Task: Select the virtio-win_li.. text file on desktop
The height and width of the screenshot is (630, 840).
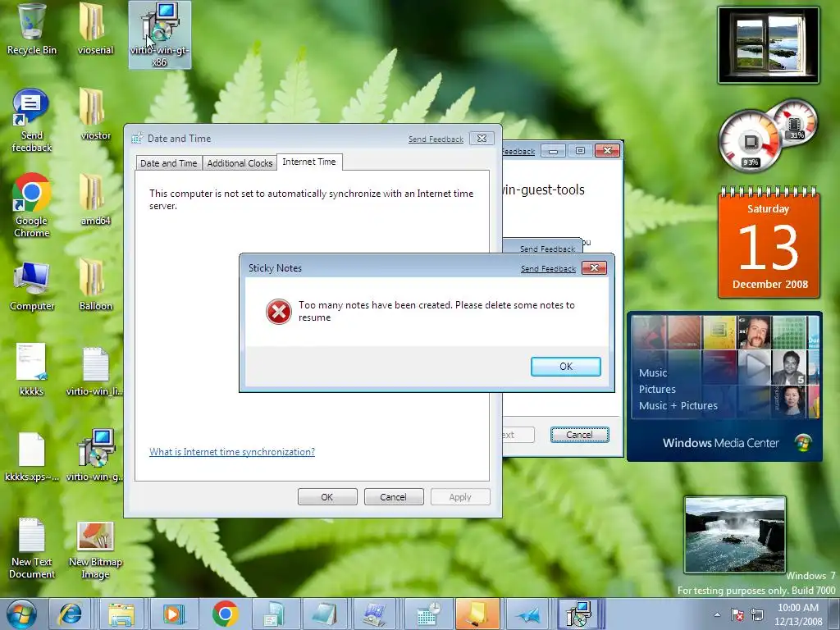Action: click(x=95, y=371)
